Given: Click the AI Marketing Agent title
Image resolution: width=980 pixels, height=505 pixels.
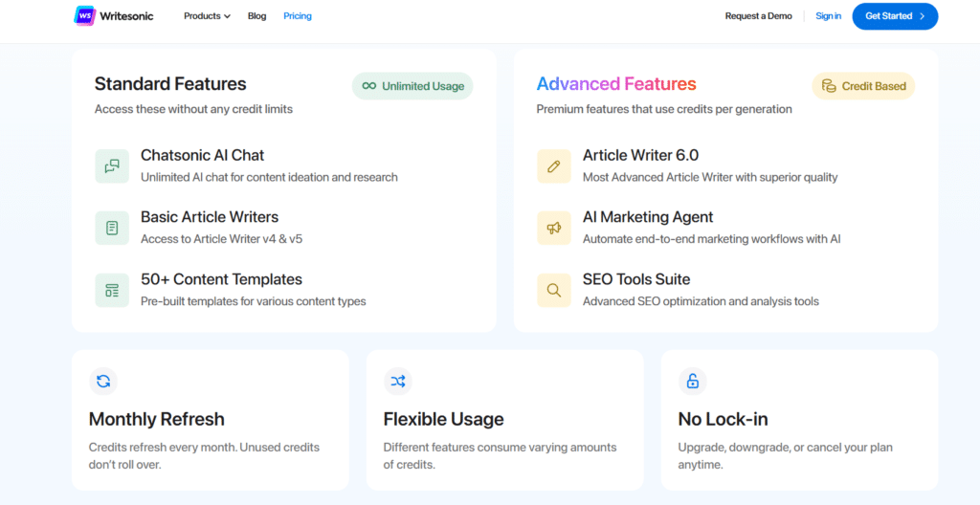Looking at the screenshot, I should [648, 217].
